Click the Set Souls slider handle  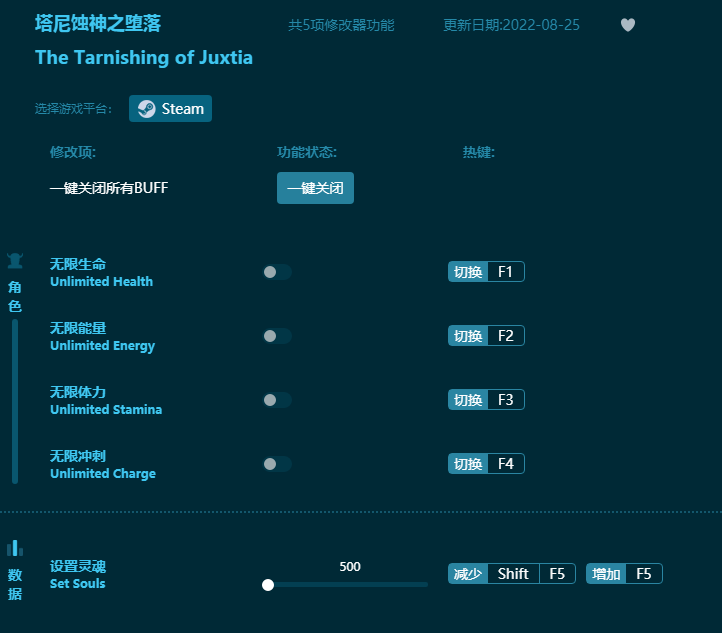click(268, 585)
